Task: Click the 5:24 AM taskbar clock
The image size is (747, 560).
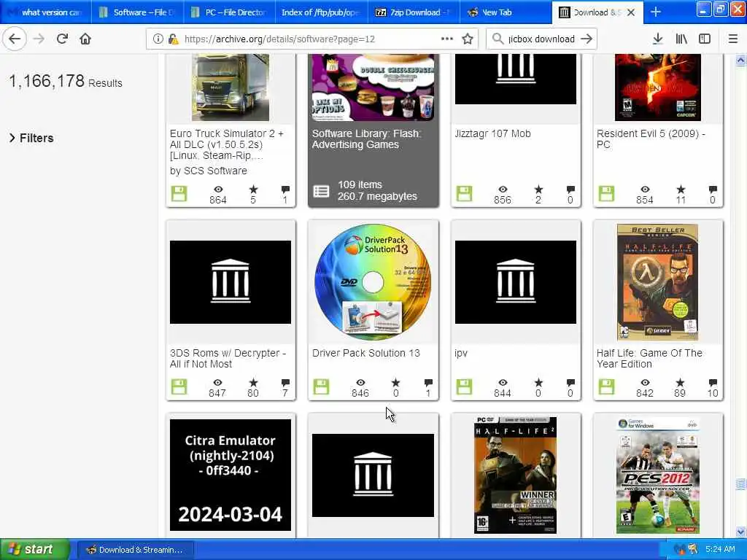Action: (720, 550)
